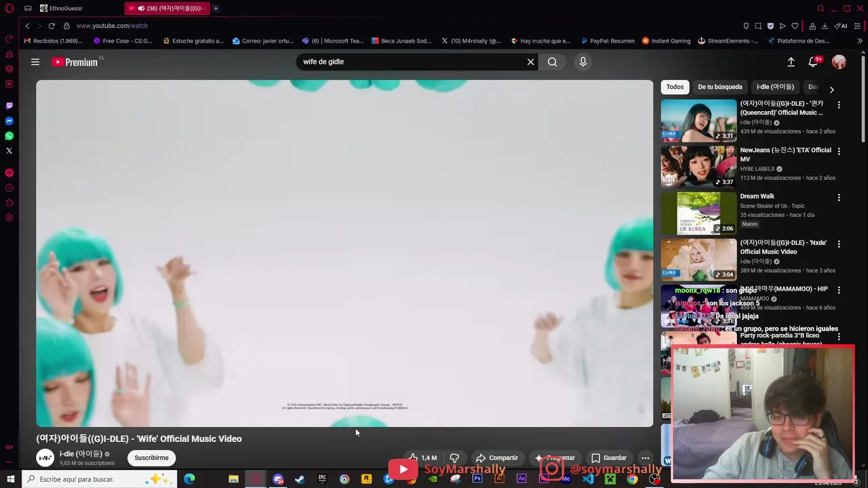The image size is (868, 488).
Task: Launch Microsoft Edge from the taskbar
Action: click(x=189, y=479)
